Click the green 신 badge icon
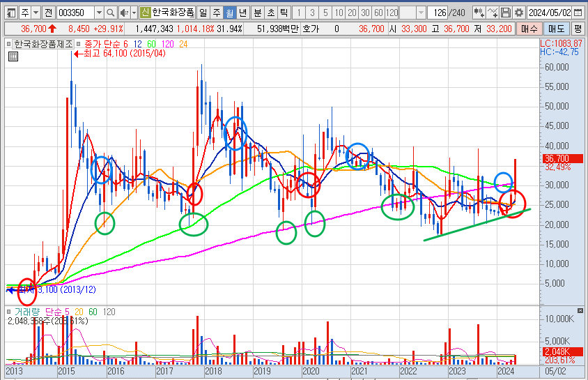The image size is (588, 380). 146,13
